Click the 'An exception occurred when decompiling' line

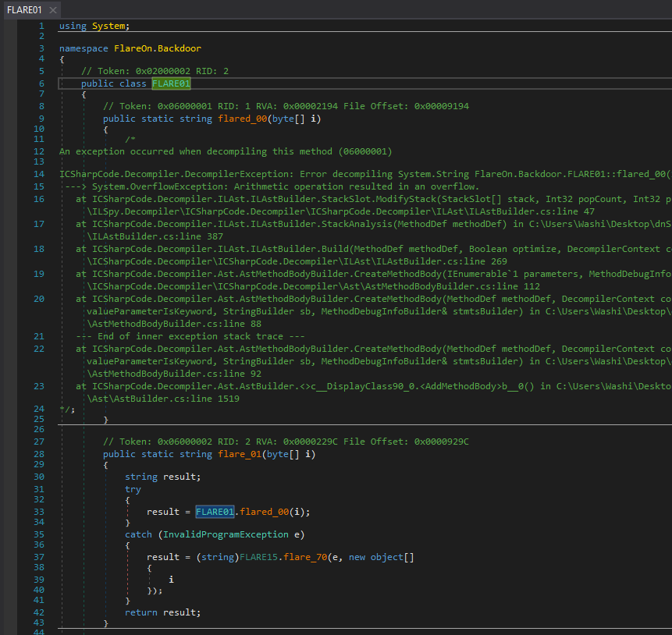226,151
